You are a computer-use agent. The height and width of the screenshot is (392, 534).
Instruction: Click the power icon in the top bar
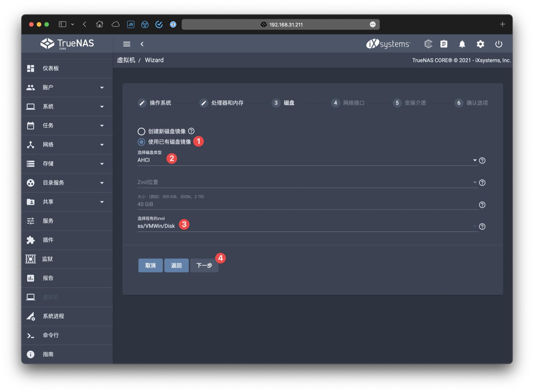click(499, 44)
